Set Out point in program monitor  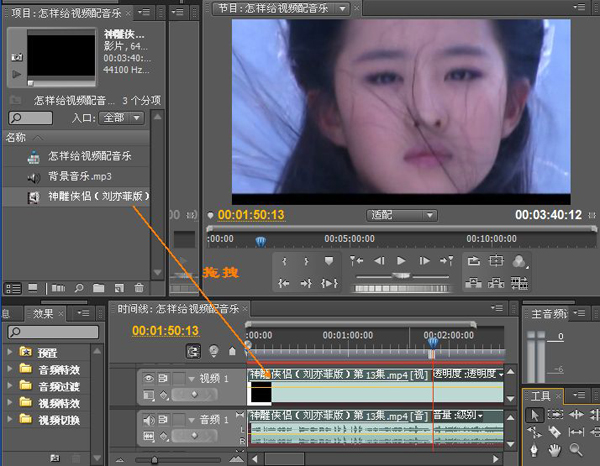pyautogui.click(x=306, y=261)
